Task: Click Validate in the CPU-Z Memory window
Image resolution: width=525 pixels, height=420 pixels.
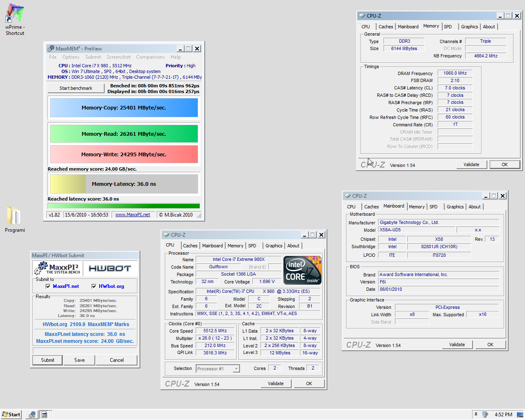Action: [472, 164]
